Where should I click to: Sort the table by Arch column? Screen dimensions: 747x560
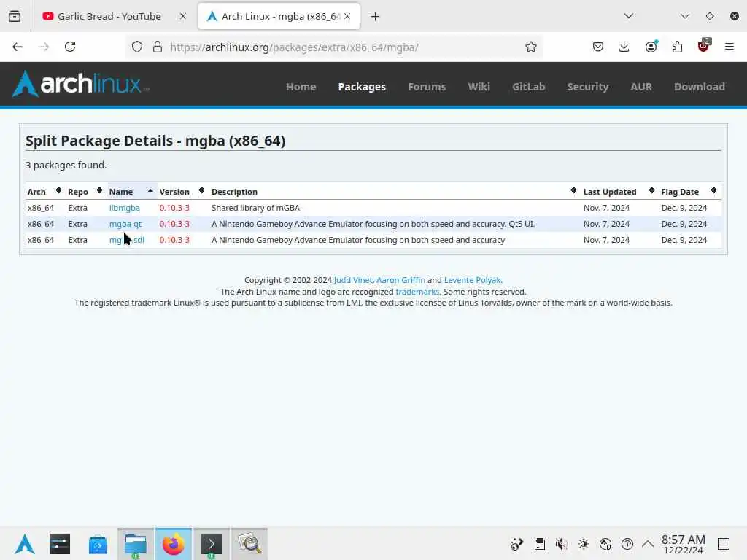(44, 192)
